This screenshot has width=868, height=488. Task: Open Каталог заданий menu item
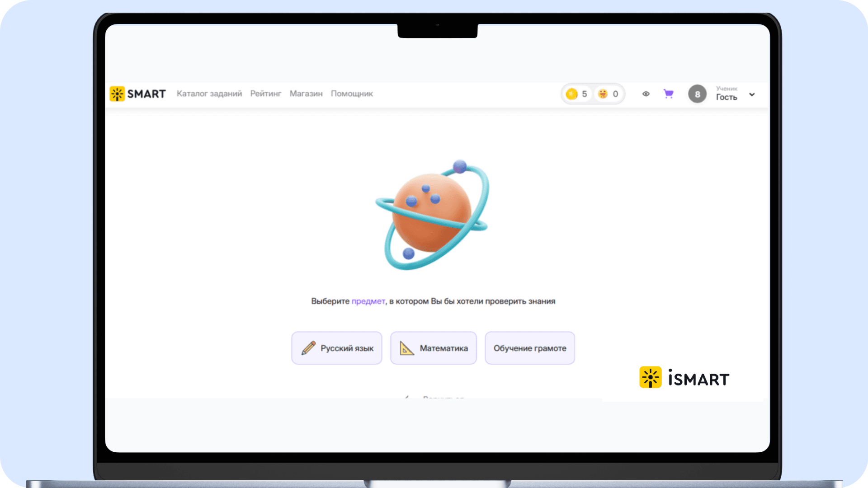coord(209,94)
